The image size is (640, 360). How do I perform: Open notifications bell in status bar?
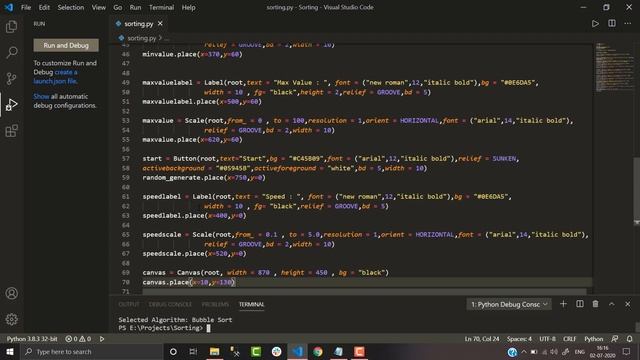[630, 339]
